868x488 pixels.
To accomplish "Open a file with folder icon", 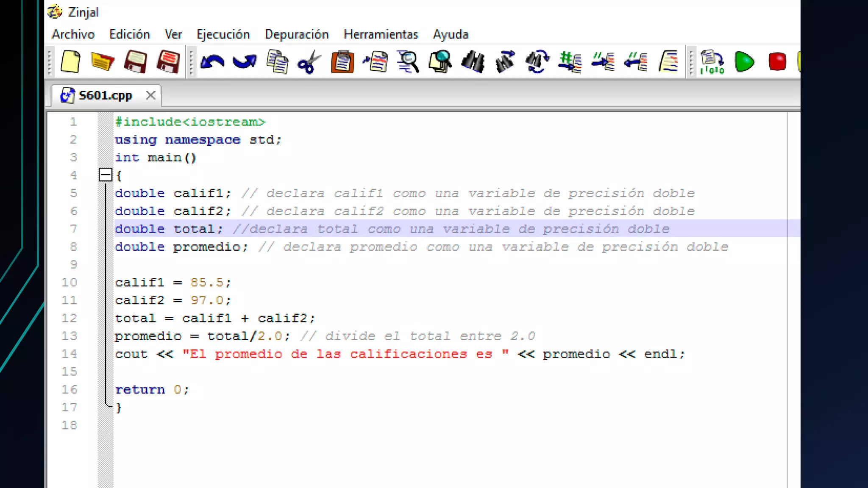I will tap(102, 62).
